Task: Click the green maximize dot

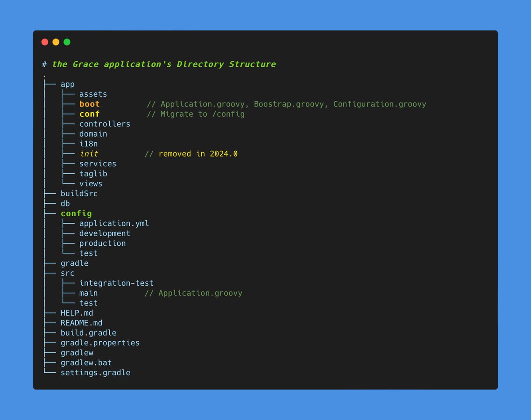Action: click(x=67, y=42)
